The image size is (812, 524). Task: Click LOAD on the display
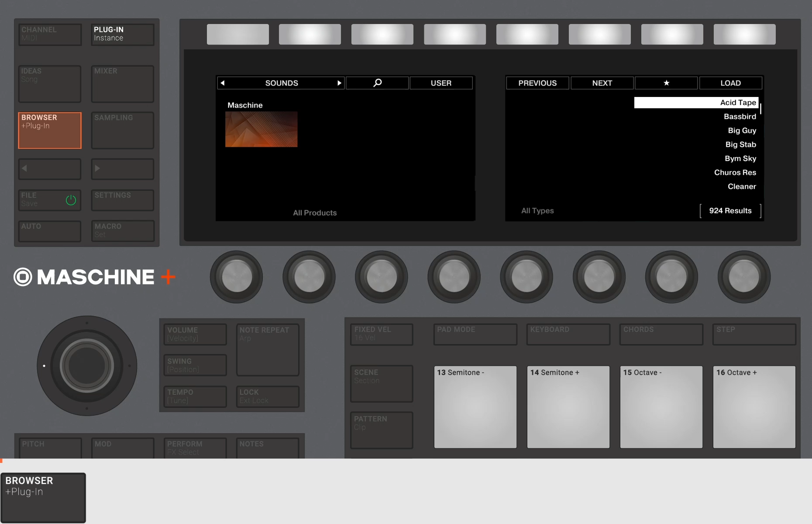[730, 83]
